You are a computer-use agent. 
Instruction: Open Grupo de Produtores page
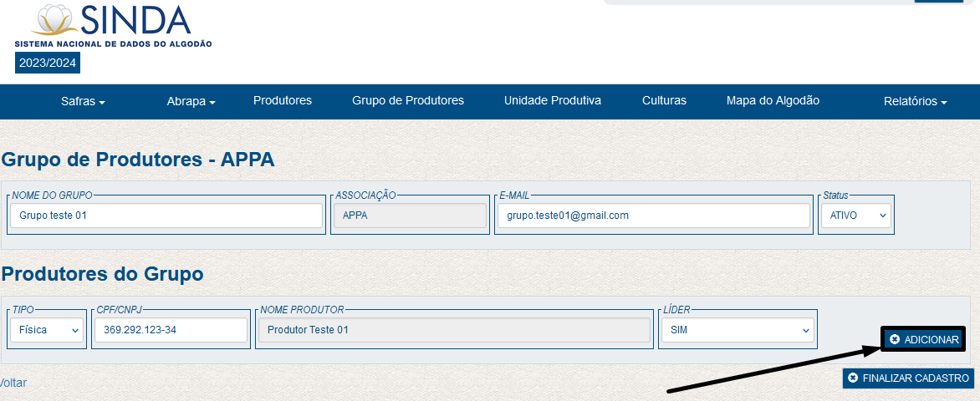coord(408,101)
